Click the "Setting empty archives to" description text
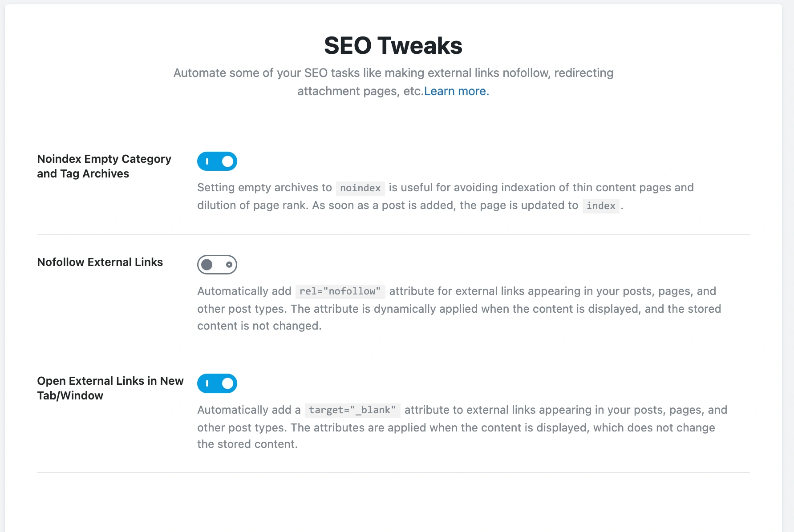Image resolution: width=794 pixels, height=532 pixels. (264, 188)
